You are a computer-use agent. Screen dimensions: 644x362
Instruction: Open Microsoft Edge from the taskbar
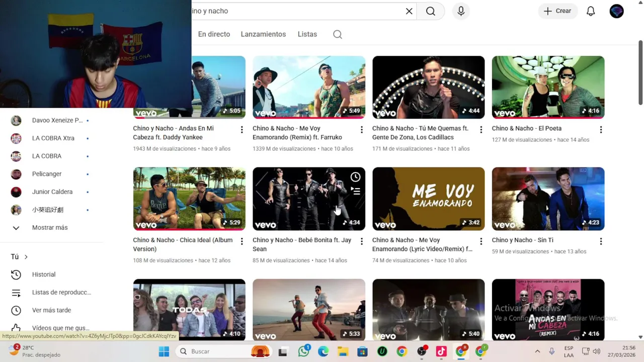pos(323,351)
